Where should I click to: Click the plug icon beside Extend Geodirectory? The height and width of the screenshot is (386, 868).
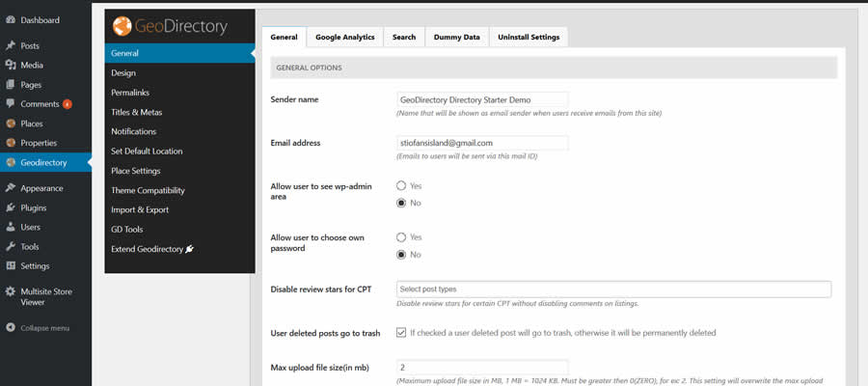tap(189, 249)
